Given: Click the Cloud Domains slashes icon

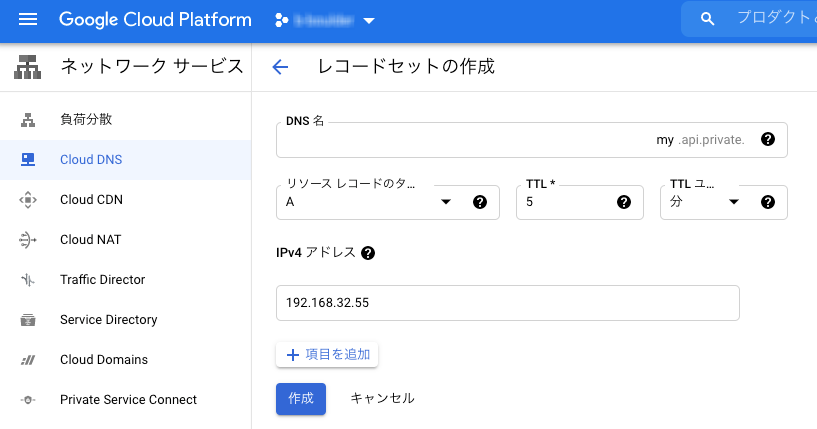Looking at the screenshot, I should (28, 360).
